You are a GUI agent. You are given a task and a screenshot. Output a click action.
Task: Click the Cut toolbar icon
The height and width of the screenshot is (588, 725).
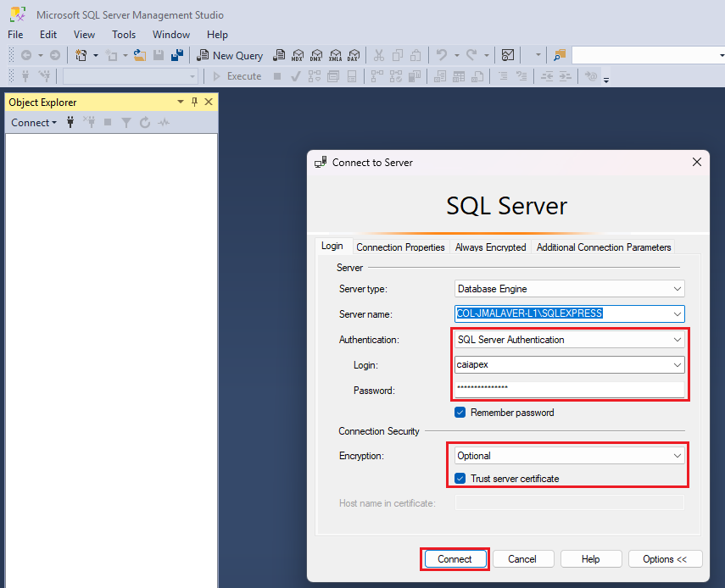pos(379,55)
